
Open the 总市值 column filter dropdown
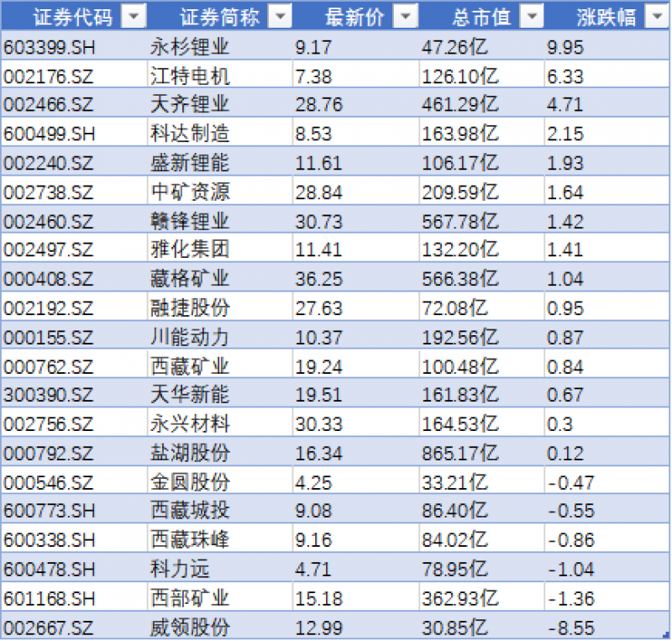pyautogui.click(x=529, y=17)
